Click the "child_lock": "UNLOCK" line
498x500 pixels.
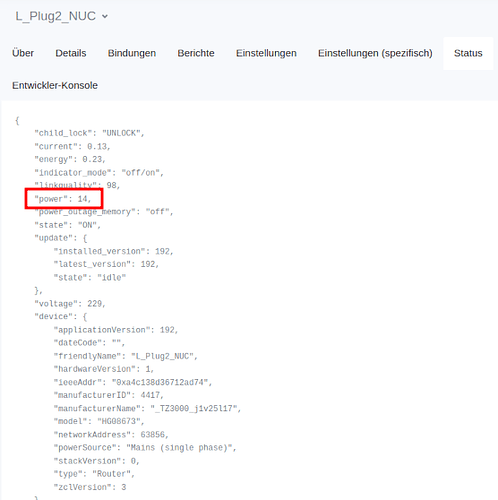[x=89, y=133]
